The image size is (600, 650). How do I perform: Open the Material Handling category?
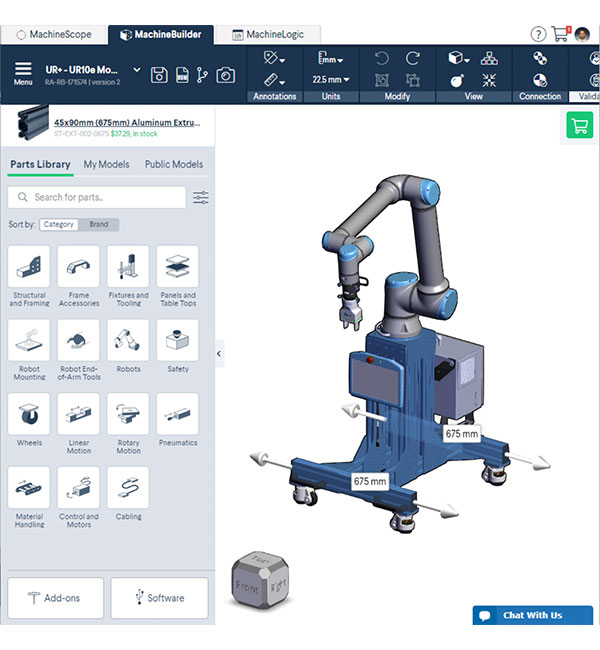(x=29, y=497)
